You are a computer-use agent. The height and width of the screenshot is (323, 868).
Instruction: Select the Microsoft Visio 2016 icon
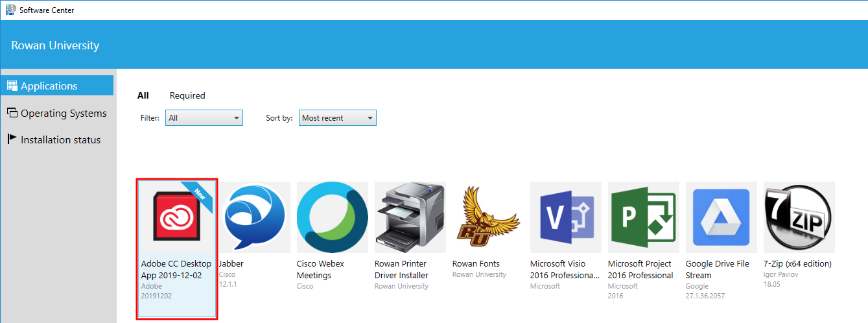point(565,217)
